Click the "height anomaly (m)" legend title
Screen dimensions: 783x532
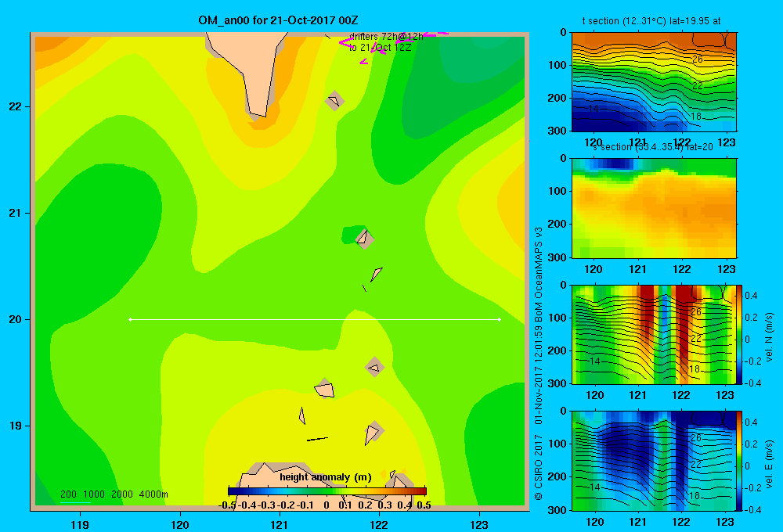pyautogui.click(x=326, y=477)
